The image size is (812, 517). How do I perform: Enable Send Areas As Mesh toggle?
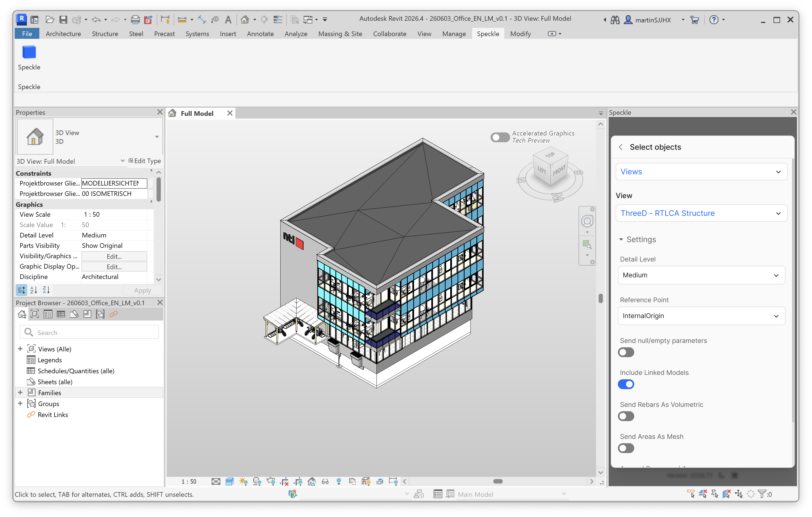[x=626, y=448]
